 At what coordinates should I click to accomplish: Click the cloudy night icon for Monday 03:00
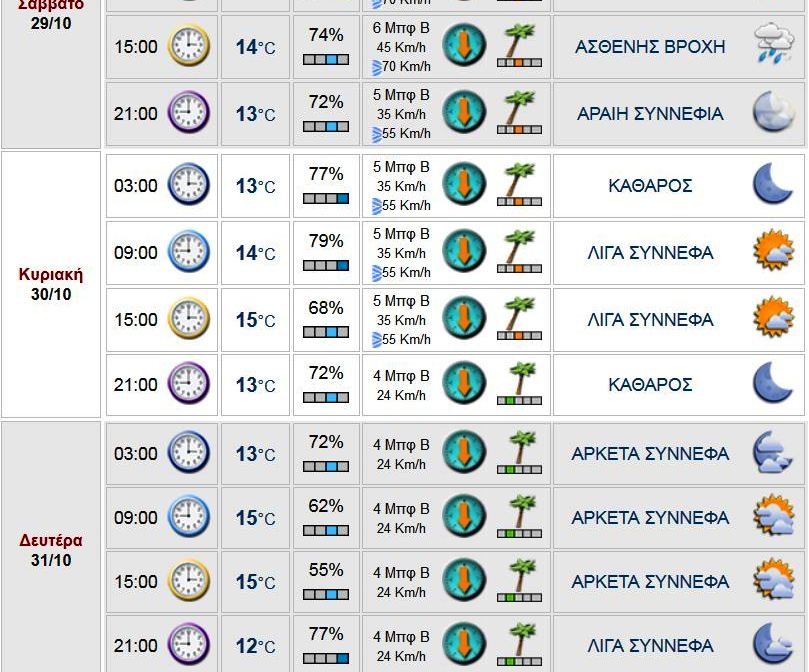[x=772, y=453]
